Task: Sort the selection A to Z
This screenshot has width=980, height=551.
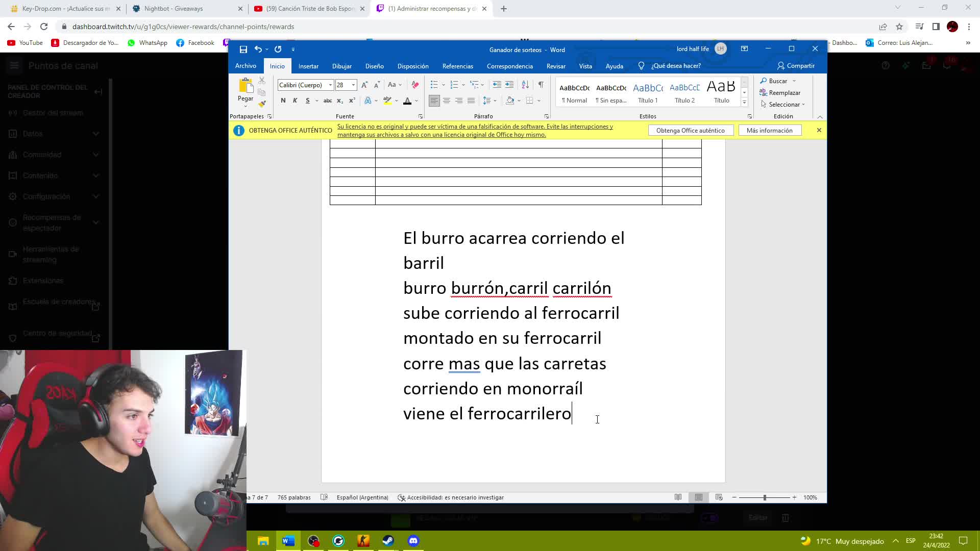Action: [x=525, y=85]
